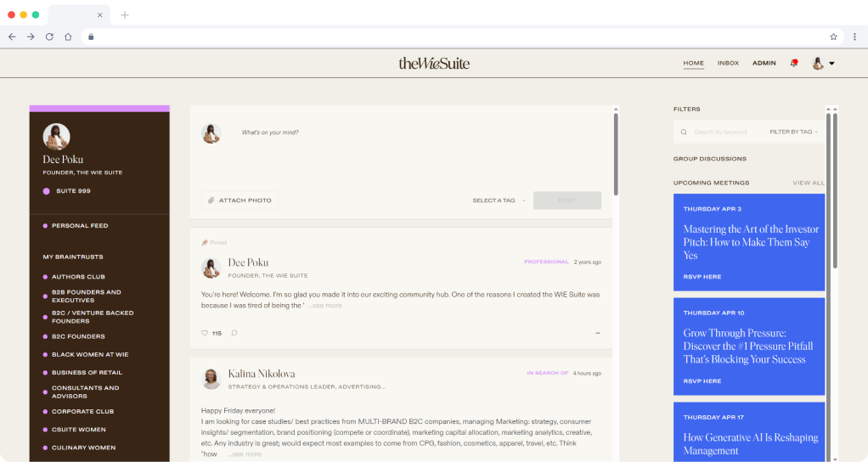The width and height of the screenshot is (868, 462).
Task: Open BUSINESS OF RETAIL group
Action: click(83, 373)
